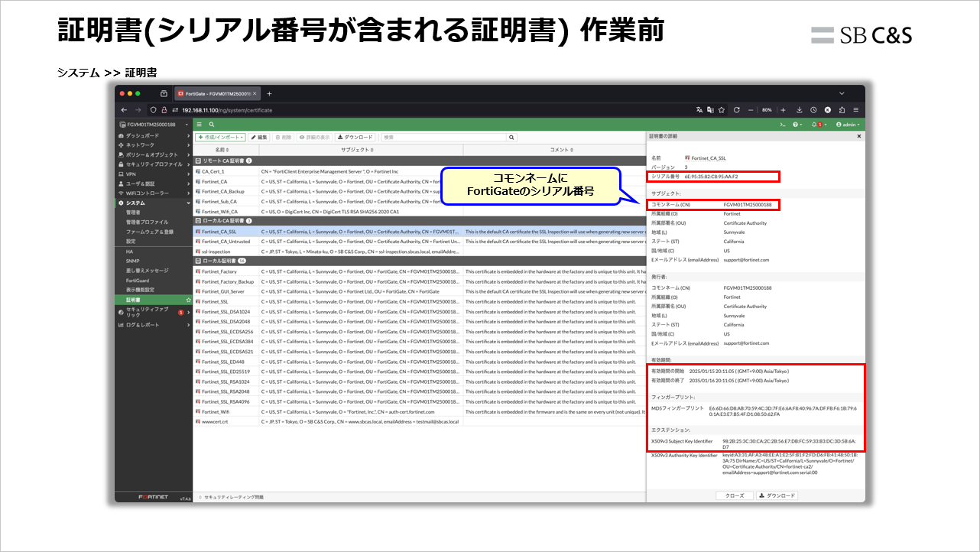Viewport: 980px width, 552px height.
Task: Open the FGVM01TM25000188 device dropdown in sidebar
Action: pos(153,124)
